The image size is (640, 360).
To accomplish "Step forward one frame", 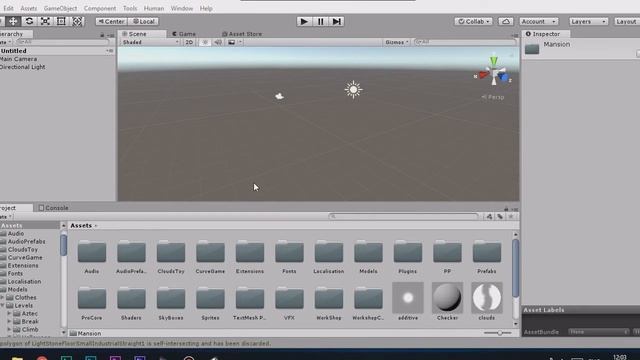I will [x=336, y=21].
